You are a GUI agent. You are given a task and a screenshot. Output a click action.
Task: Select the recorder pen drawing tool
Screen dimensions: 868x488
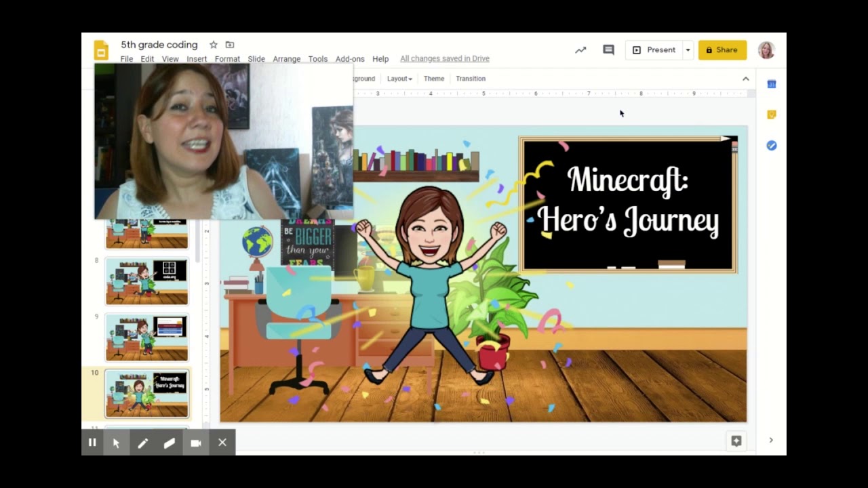point(142,443)
